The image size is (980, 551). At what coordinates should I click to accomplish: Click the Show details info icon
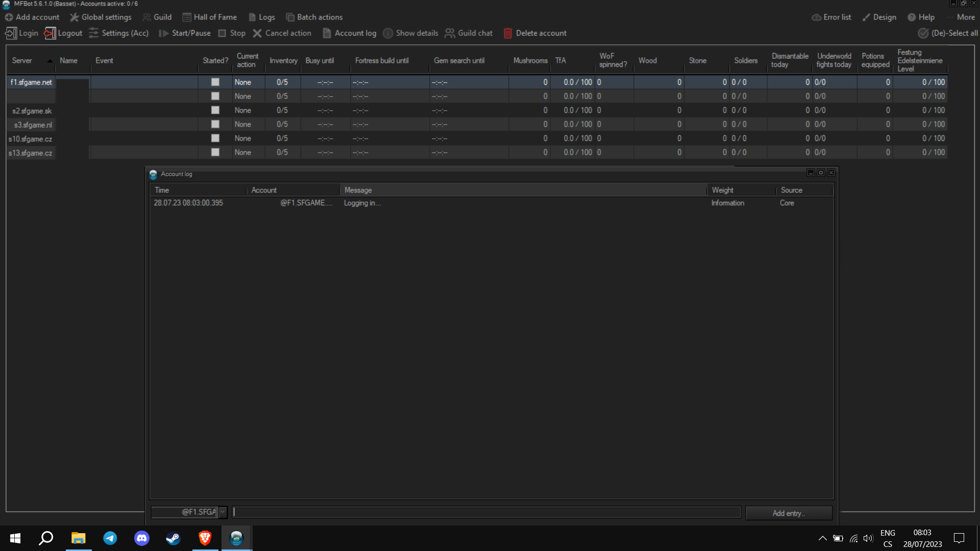pyautogui.click(x=388, y=33)
